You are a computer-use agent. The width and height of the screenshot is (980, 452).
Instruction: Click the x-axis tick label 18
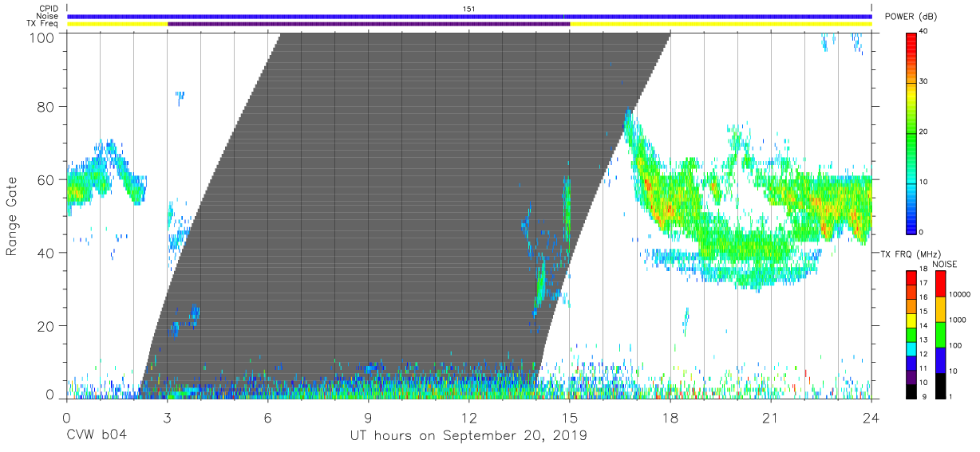pos(670,417)
